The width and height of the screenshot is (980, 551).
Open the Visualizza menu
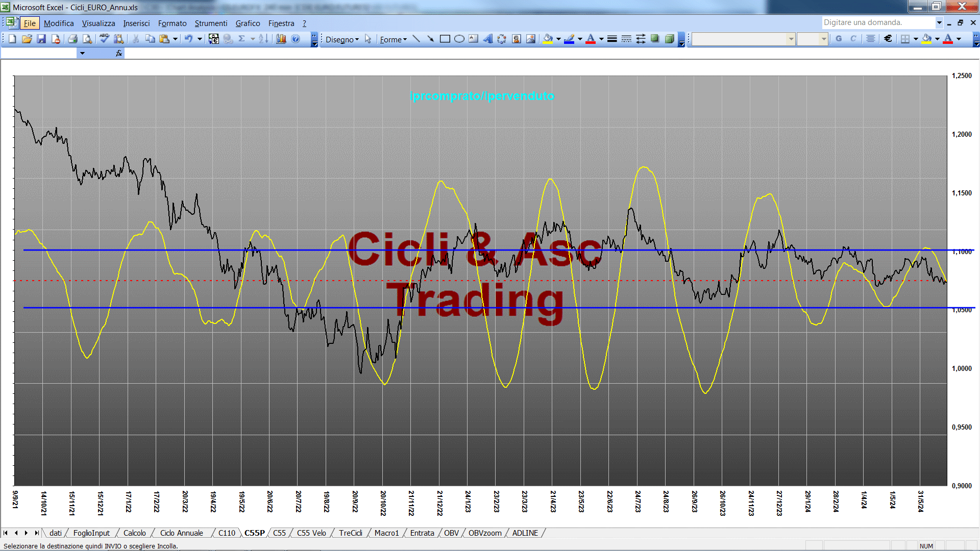click(99, 23)
